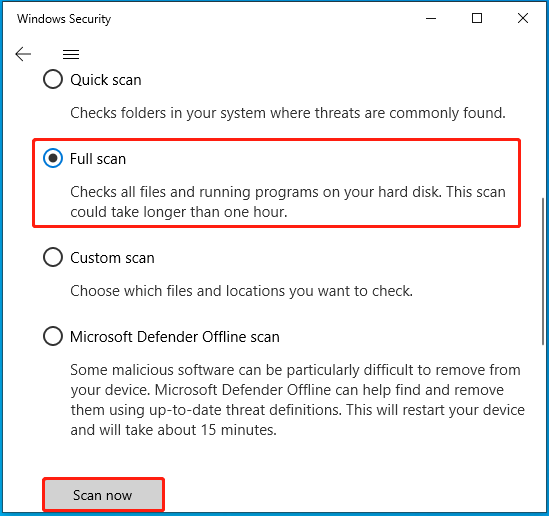Click the paragraph beginning 'Some malicious software'
Image resolution: width=549 pixels, height=516 pixels.
coord(298,400)
